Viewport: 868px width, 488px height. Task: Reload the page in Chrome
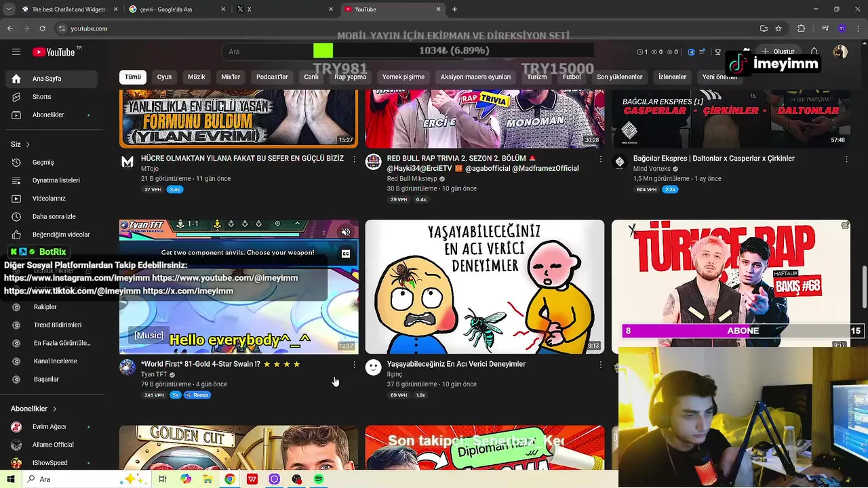pos(43,28)
